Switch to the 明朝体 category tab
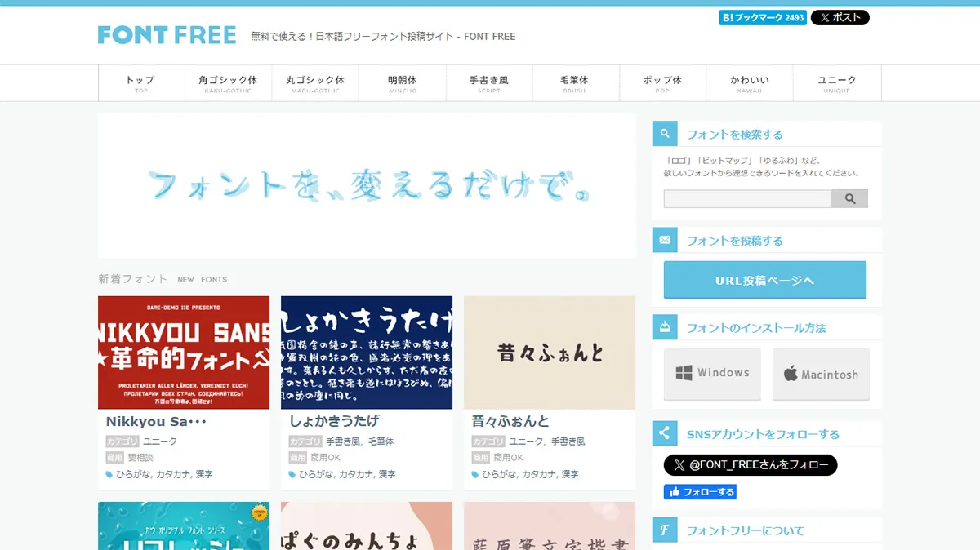The height and width of the screenshot is (550, 980). tap(402, 82)
